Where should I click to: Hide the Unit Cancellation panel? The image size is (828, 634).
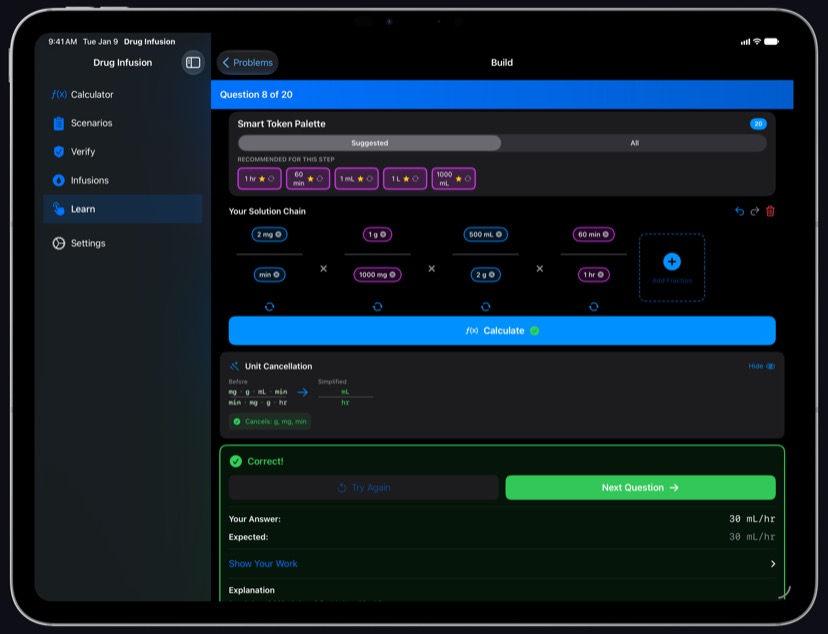pyautogui.click(x=761, y=366)
